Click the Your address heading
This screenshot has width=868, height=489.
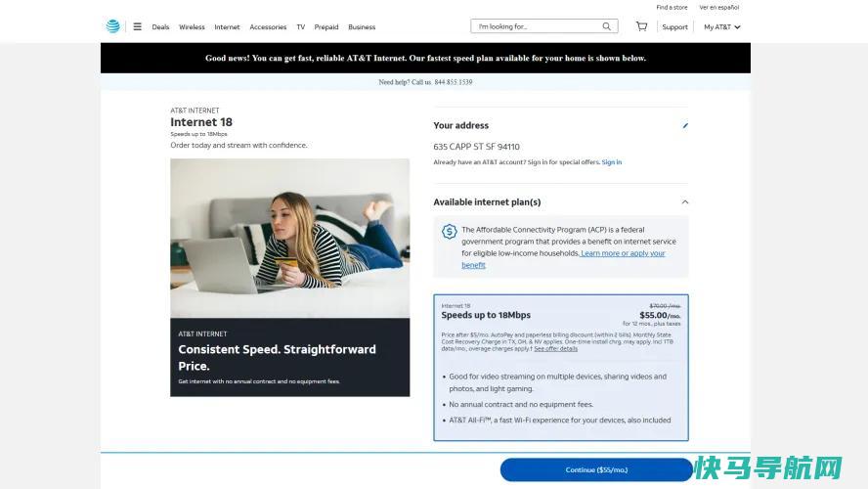(x=460, y=126)
